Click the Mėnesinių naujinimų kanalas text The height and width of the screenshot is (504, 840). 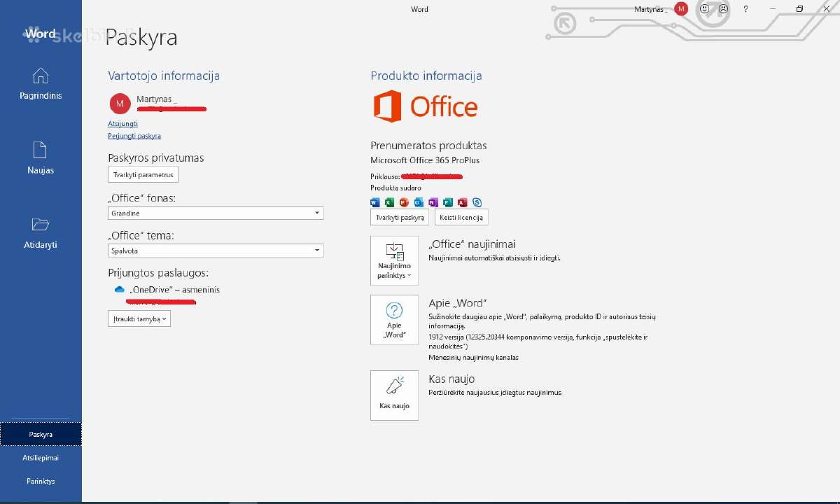click(473, 358)
